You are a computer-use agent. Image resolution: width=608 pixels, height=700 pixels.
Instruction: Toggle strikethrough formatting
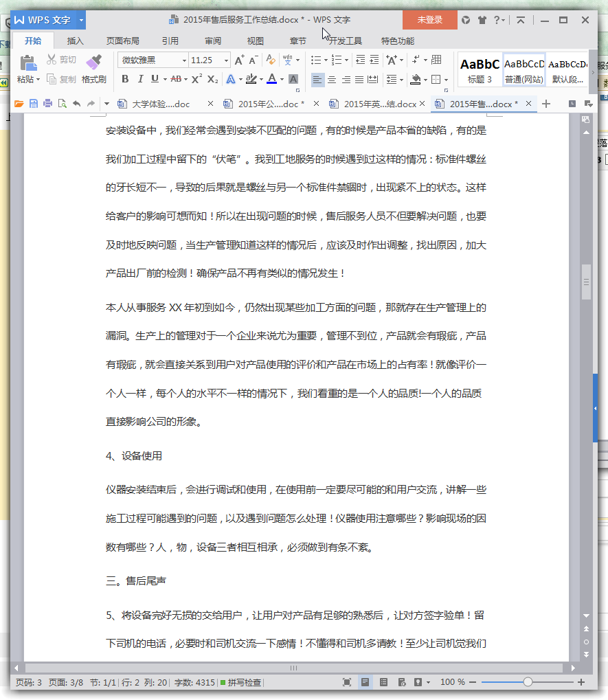pyautogui.click(x=176, y=79)
